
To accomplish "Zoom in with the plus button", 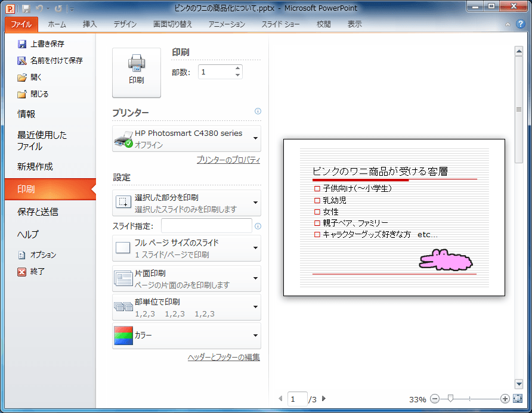I will pyautogui.click(x=505, y=399).
